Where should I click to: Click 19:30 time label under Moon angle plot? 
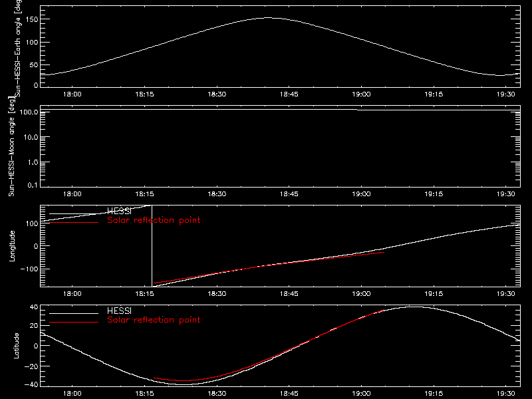pos(506,194)
